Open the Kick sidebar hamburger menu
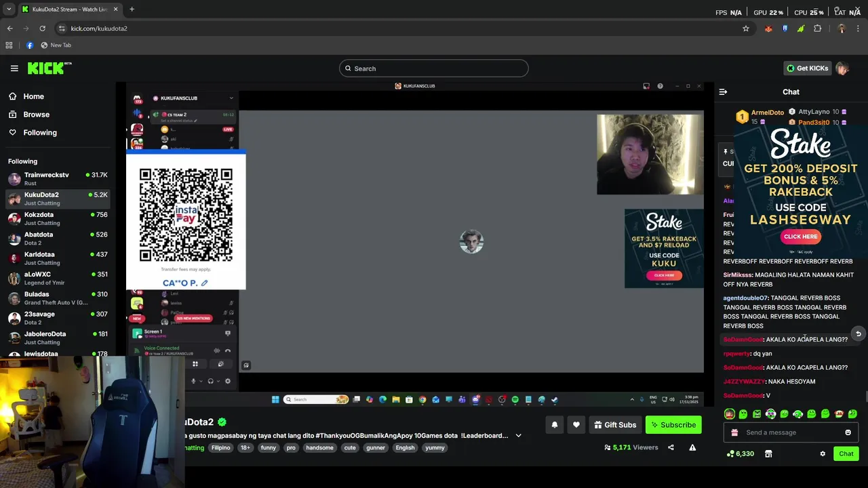The image size is (868, 488). (14, 68)
